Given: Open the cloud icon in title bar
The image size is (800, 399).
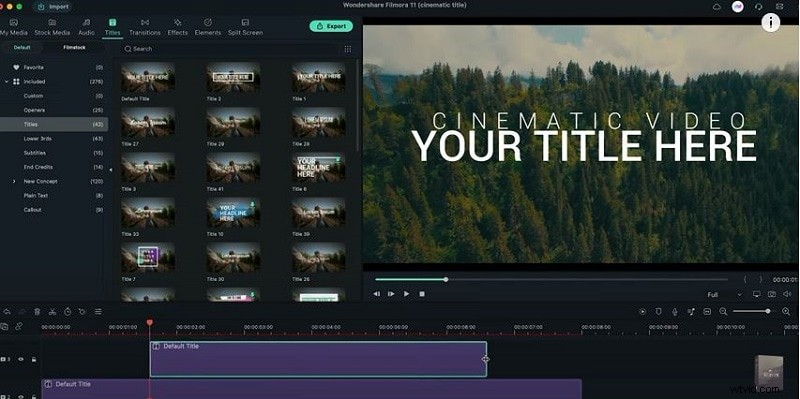Looking at the screenshot, I should click(x=717, y=7).
